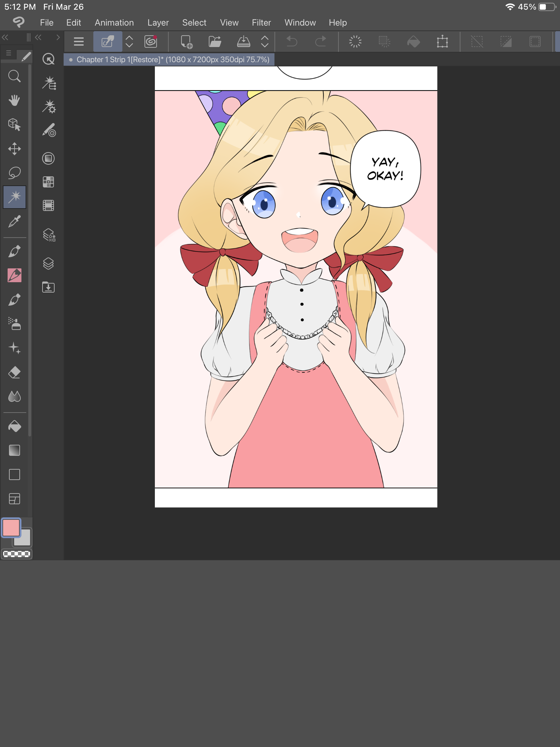Select the transparent color checkered swatch
560x747 pixels.
[x=16, y=554]
